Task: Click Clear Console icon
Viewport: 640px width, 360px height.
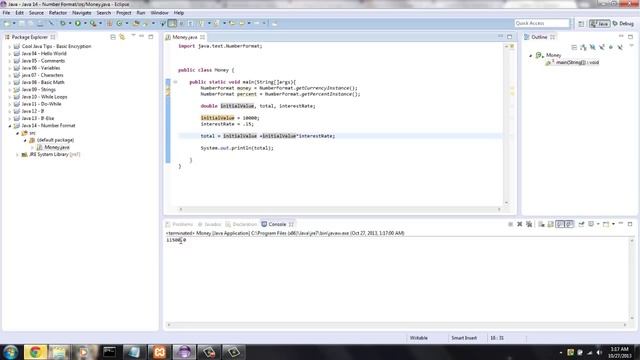Action: pos(541,224)
